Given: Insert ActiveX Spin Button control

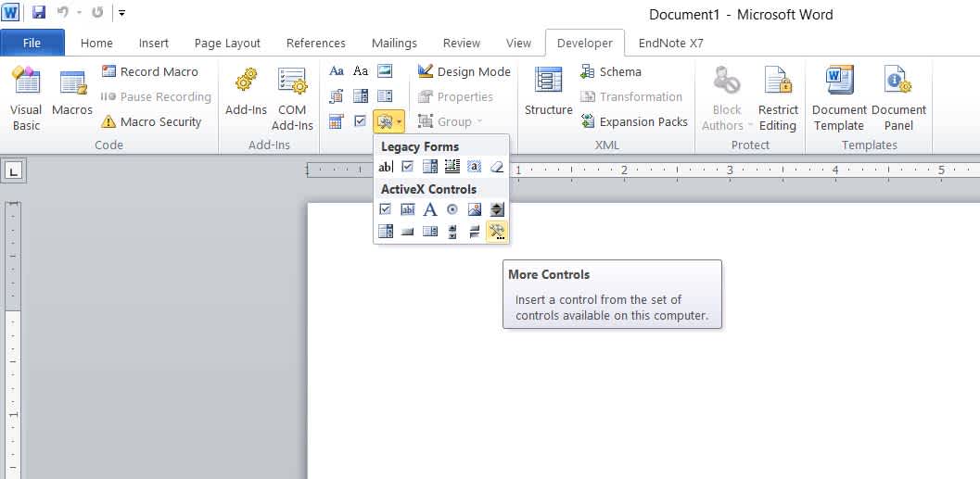Looking at the screenshot, I should pyautogui.click(x=497, y=209).
